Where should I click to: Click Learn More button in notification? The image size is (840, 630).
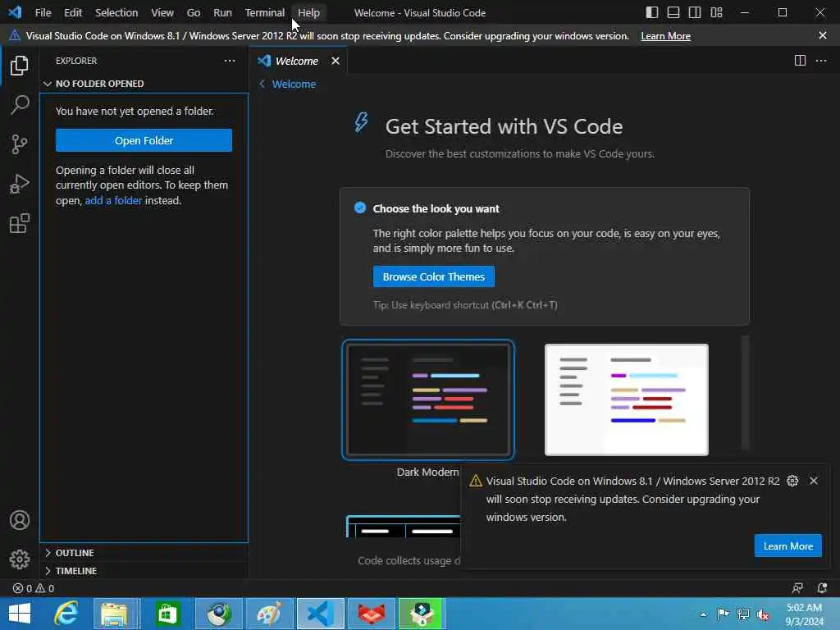coord(787,546)
